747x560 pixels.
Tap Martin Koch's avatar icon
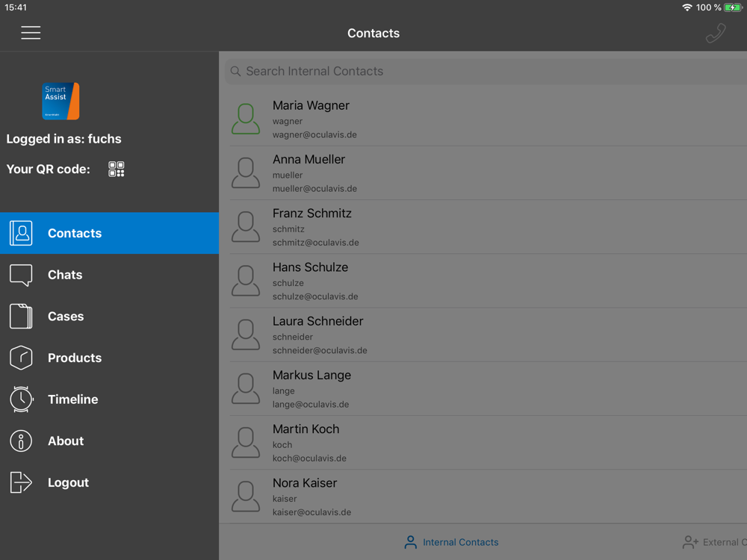point(246,442)
